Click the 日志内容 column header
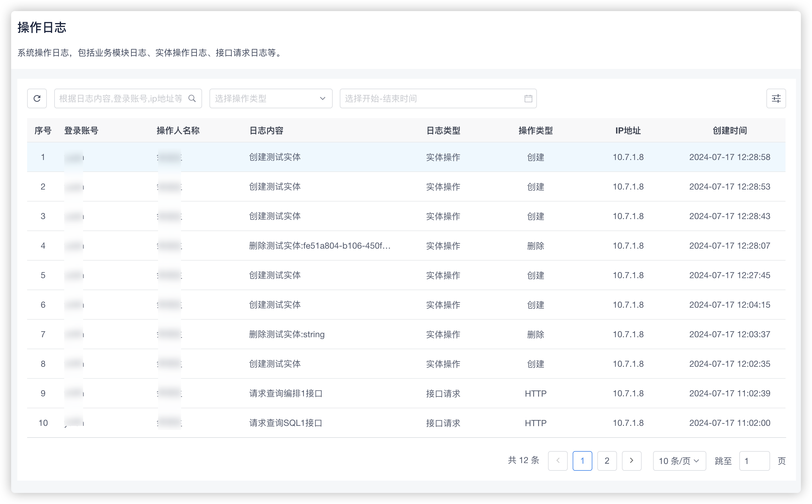812x504 pixels. click(266, 130)
